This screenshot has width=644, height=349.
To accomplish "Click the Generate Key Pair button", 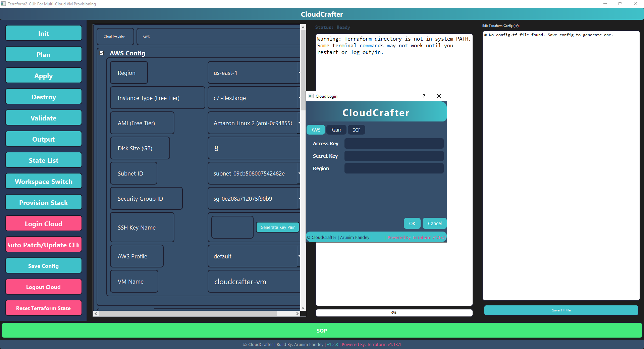I will [277, 227].
